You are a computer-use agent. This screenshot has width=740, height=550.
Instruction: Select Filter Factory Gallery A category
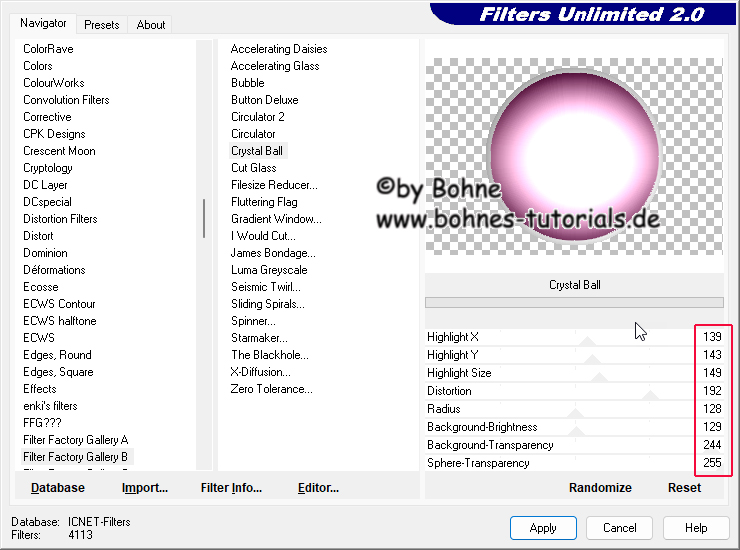pos(76,440)
